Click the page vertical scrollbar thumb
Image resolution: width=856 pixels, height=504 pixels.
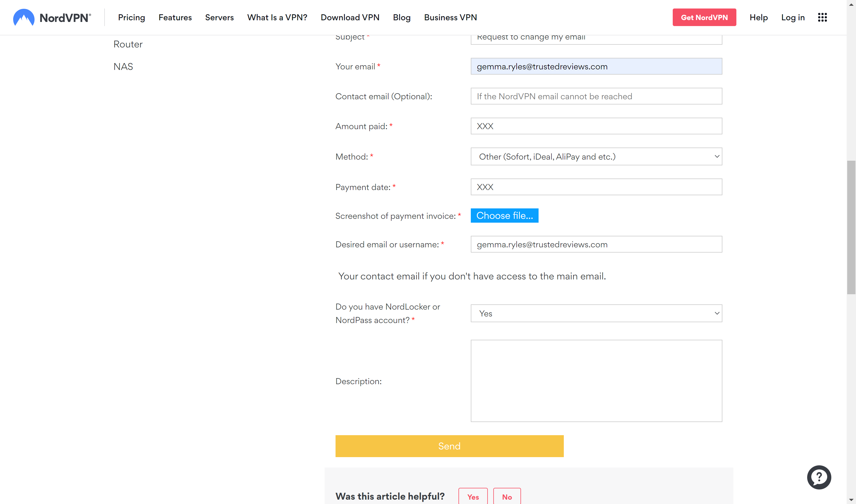851,228
